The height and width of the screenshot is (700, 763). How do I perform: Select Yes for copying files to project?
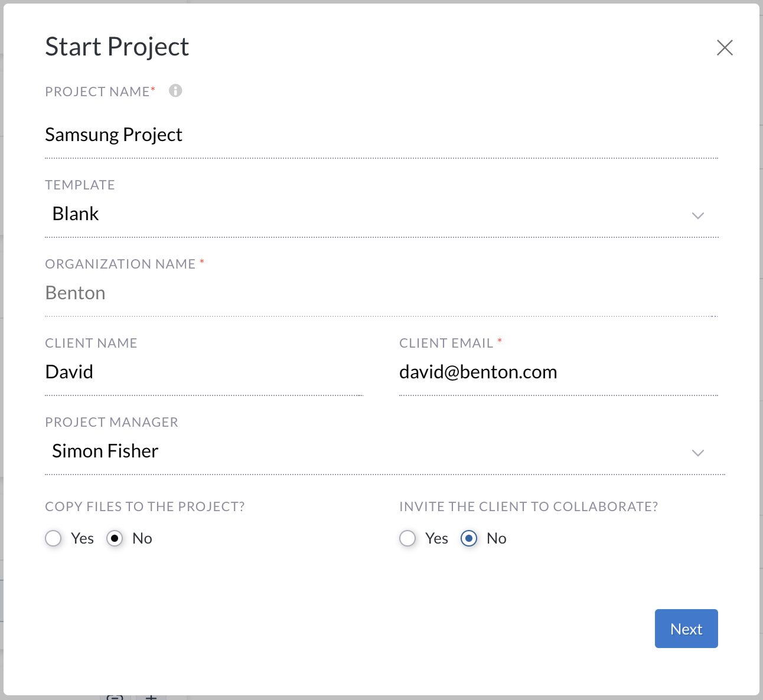[54, 538]
